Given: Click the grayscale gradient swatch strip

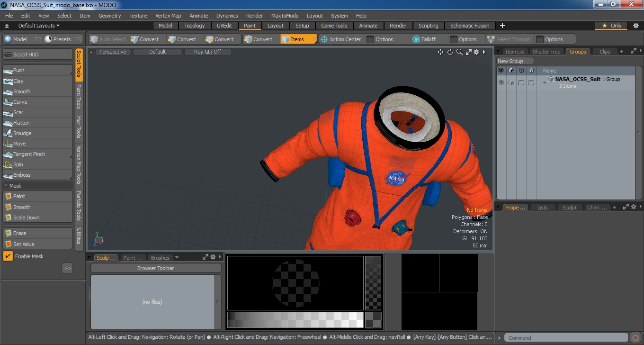Looking at the screenshot, I should click(x=295, y=320).
